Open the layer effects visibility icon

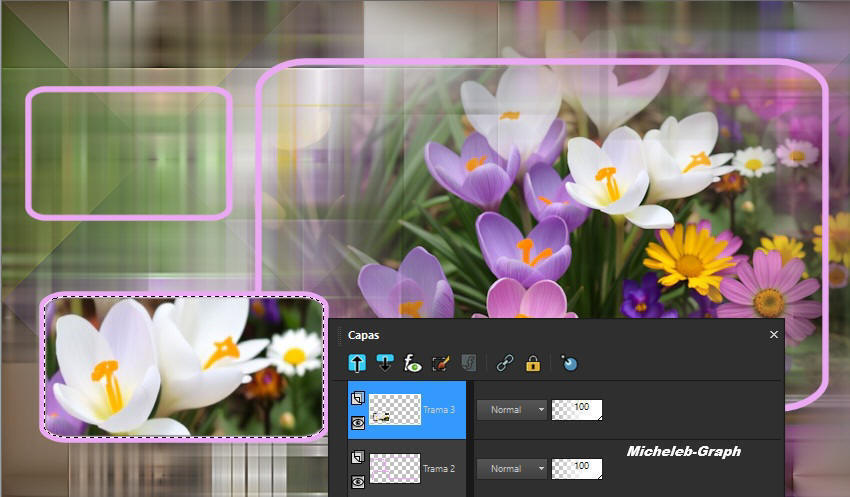[412, 364]
